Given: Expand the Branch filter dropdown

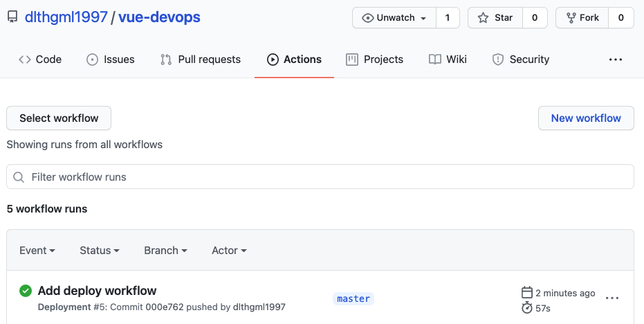Looking at the screenshot, I should click(165, 251).
